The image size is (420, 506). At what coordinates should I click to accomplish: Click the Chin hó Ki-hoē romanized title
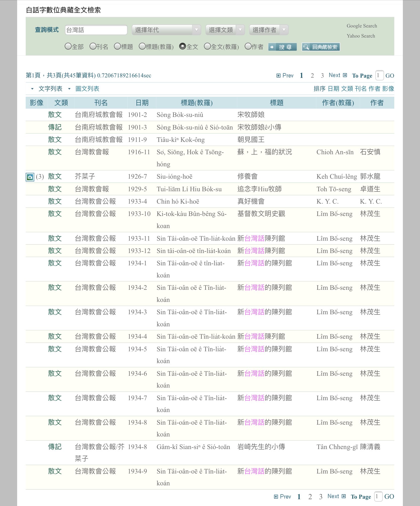point(178,202)
